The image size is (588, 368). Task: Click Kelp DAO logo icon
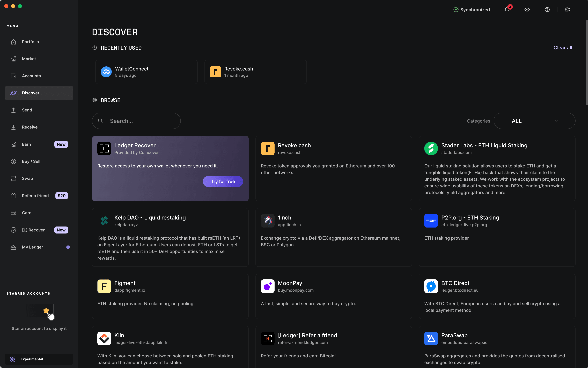104,221
